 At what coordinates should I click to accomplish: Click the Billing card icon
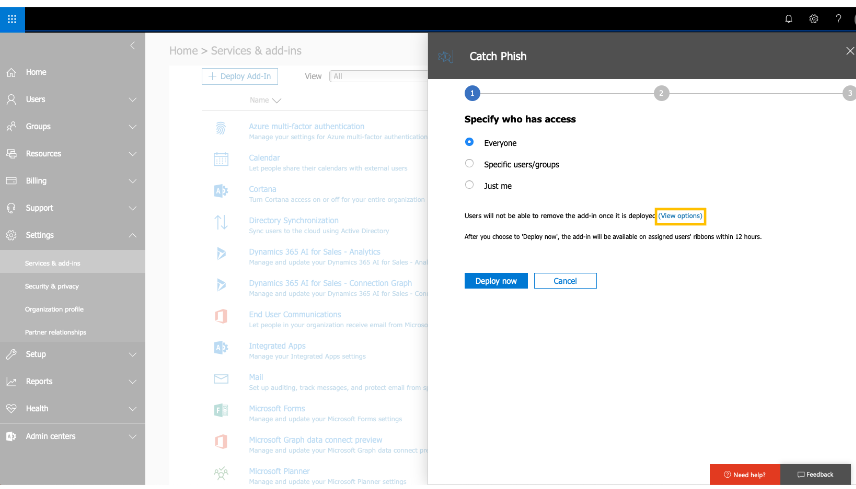coord(11,181)
